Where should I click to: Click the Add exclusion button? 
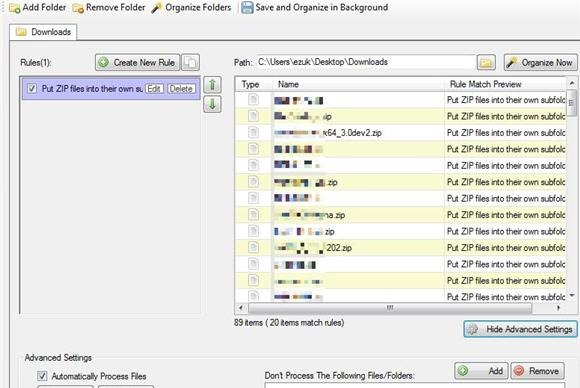[x=481, y=371]
